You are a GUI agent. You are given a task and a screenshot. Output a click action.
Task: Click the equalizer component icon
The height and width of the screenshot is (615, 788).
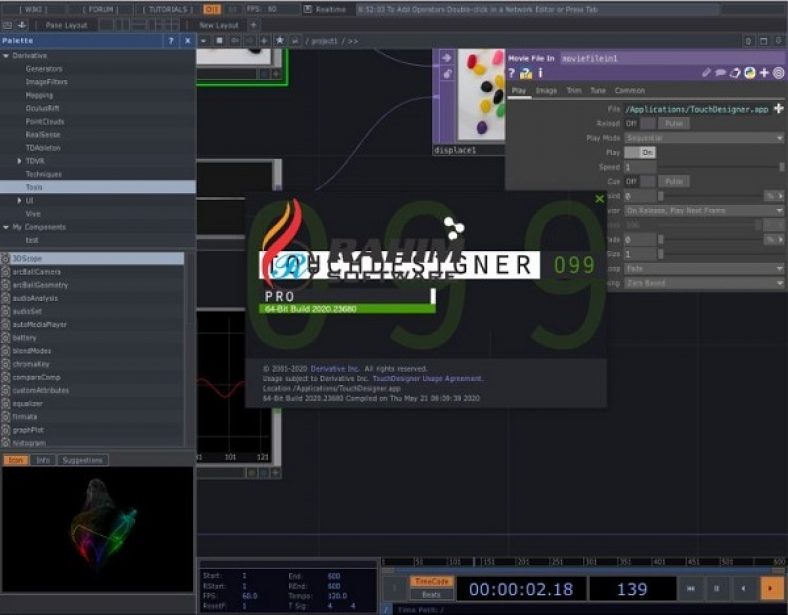click(6, 403)
